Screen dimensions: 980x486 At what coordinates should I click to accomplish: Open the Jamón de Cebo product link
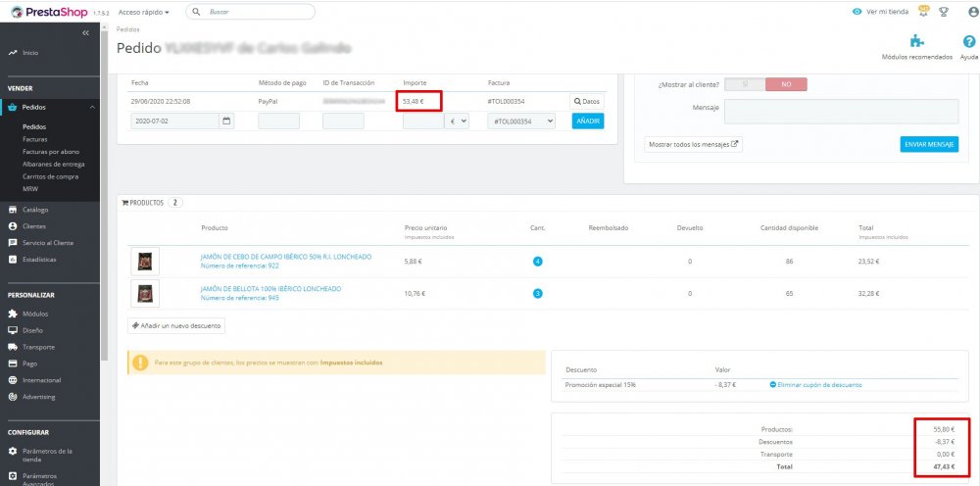[x=285, y=257]
